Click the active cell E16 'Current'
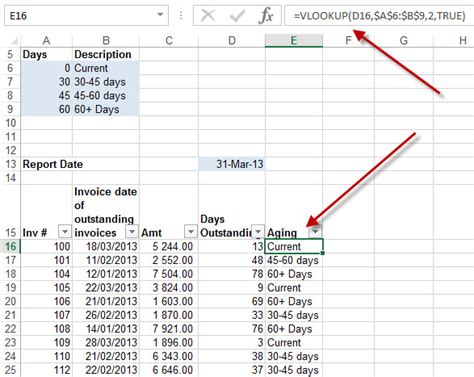The height and width of the screenshot is (377, 474). click(294, 246)
